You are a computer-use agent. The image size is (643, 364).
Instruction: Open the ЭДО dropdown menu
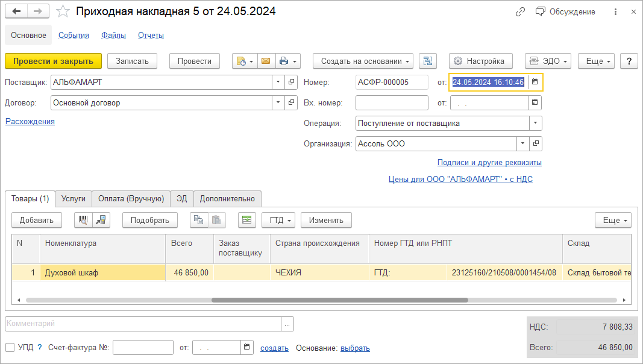tap(547, 61)
